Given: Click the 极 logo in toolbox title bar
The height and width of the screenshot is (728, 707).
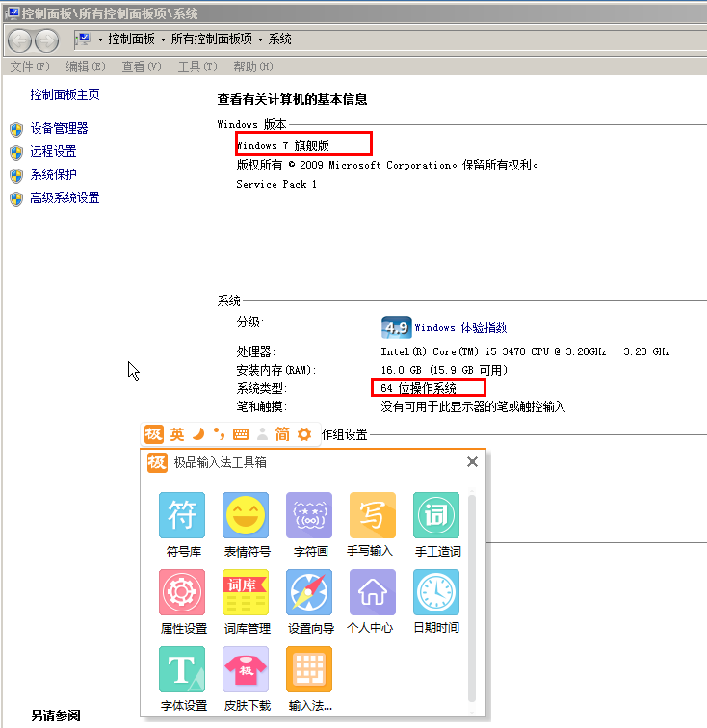Looking at the screenshot, I should point(157,462).
